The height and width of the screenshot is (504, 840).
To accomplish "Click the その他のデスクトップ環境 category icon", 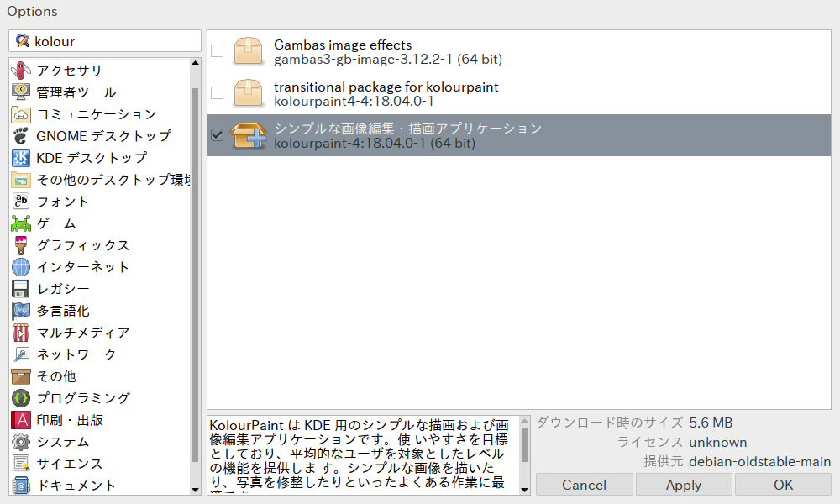I will tap(21, 180).
